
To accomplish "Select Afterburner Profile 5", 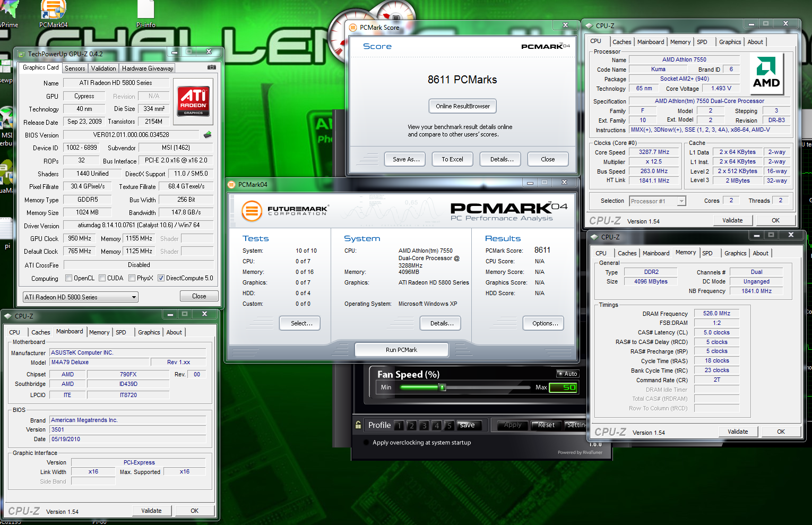I will pos(448,425).
